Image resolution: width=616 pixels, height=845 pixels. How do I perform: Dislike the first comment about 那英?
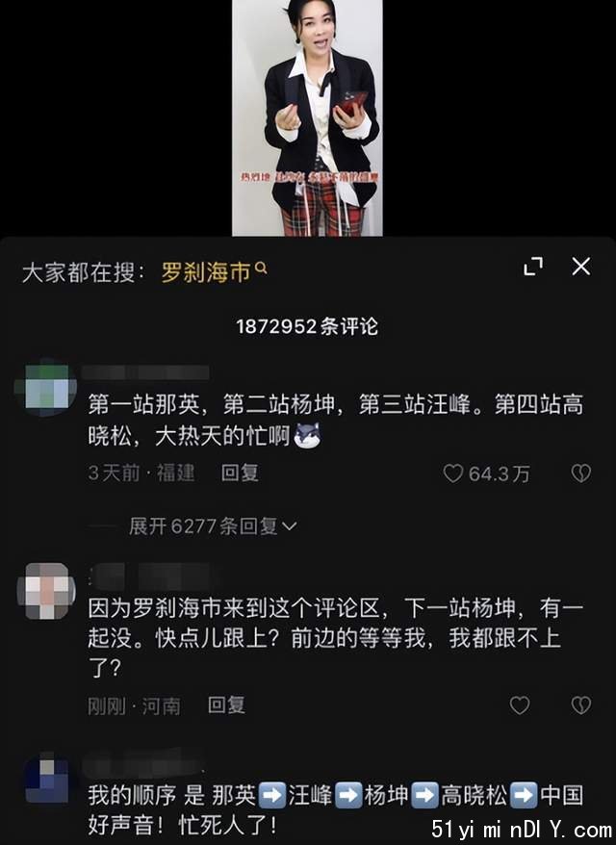click(x=581, y=474)
